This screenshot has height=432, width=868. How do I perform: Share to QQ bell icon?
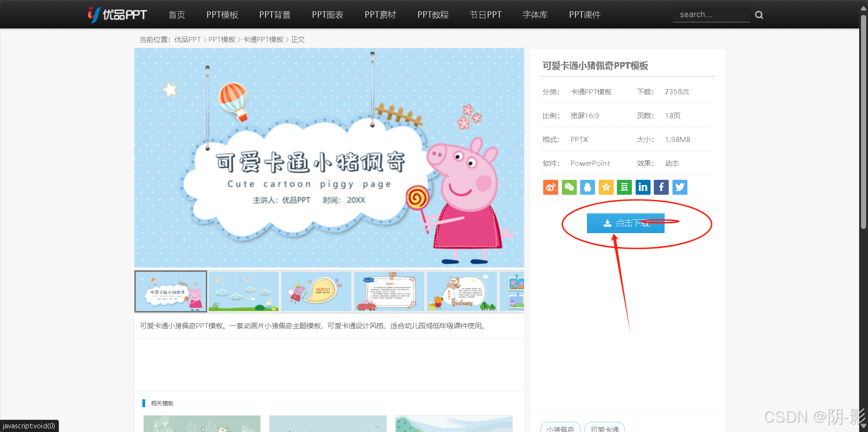click(588, 187)
